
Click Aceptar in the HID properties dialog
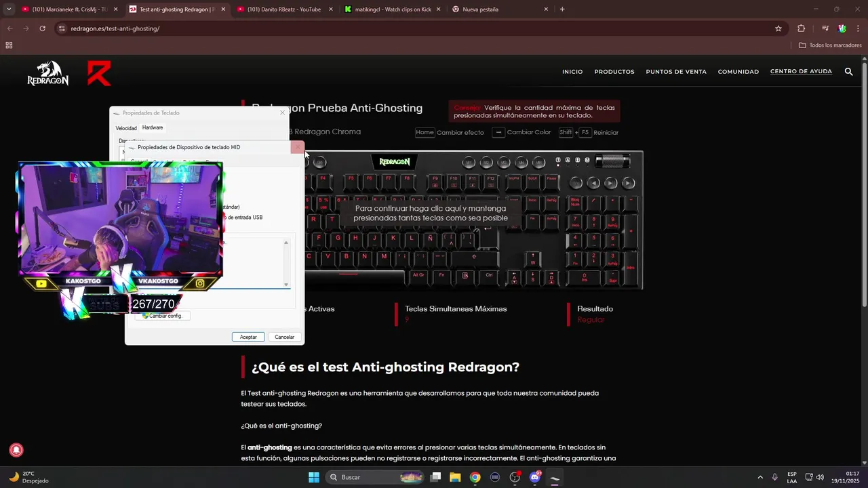[x=248, y=337]
